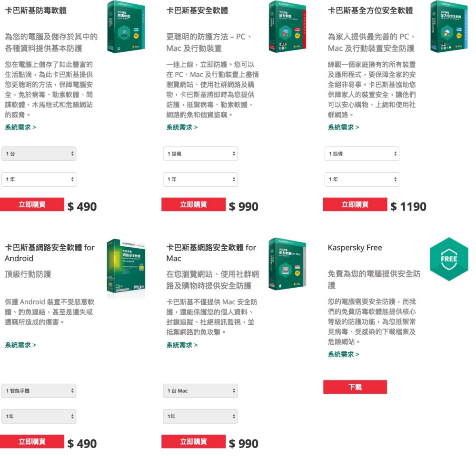The height and width of the screenshot is (456, 476).
Task: Open 系統需求 link under Kaspersky Free
Action: click(x=343, y=354)
